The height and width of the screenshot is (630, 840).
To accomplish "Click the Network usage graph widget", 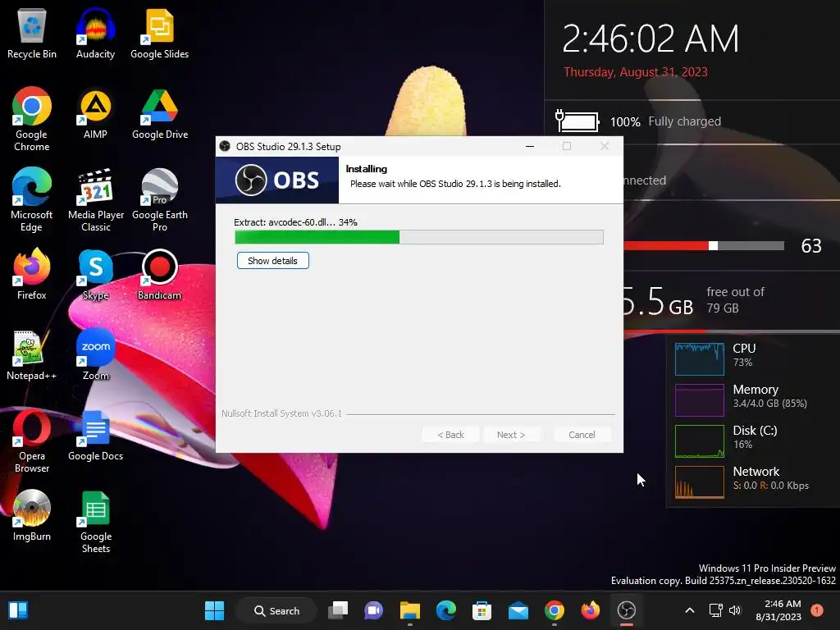I will pyautogui.click(x=700, y=482).
